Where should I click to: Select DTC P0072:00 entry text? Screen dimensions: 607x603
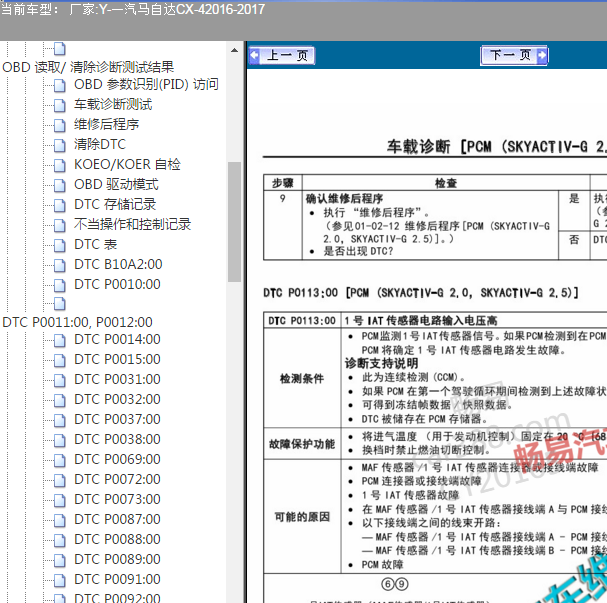coord(117,480)
